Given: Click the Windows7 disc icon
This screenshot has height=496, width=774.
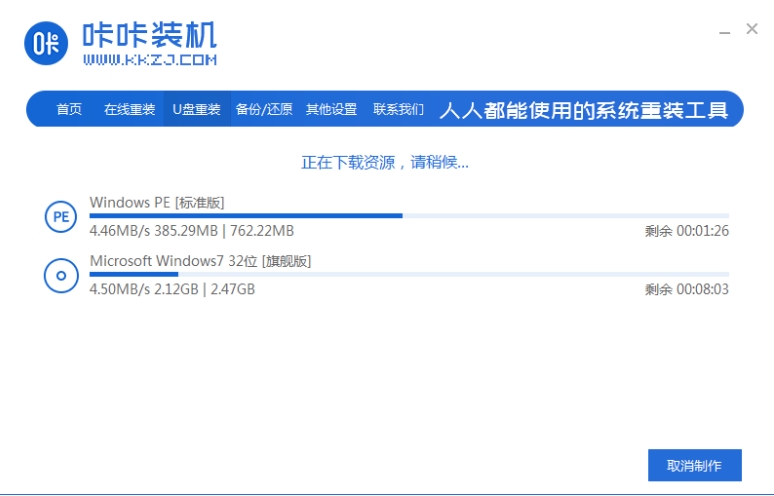Looking at the screenshot, I should 61,275.
